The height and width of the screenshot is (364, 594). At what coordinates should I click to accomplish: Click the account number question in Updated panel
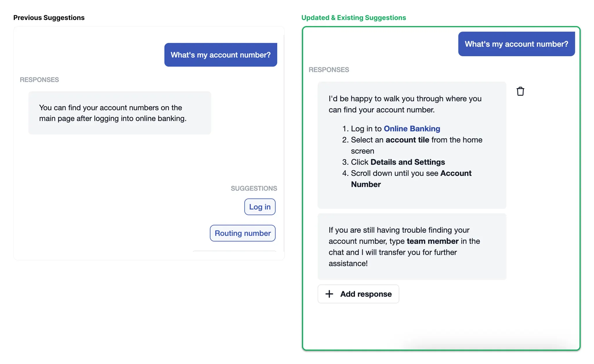(x=516, y=44)
